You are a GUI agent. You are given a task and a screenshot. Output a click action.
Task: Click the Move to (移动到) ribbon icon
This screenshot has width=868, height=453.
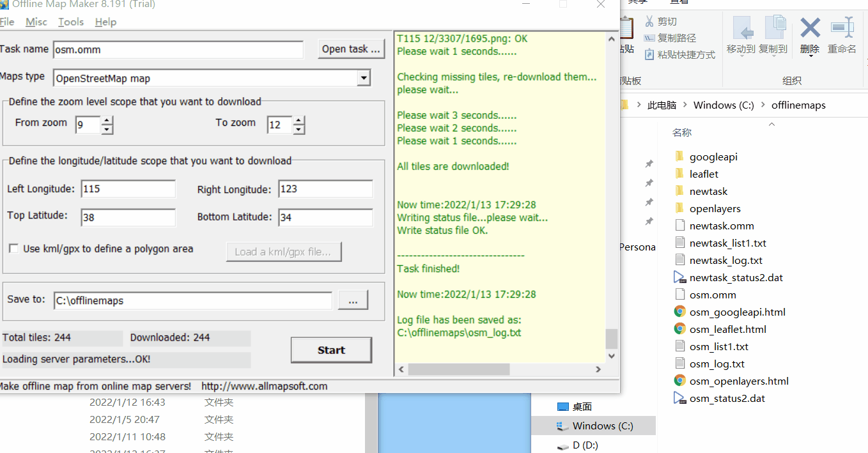pyautogui.click(x=741, y=29)
